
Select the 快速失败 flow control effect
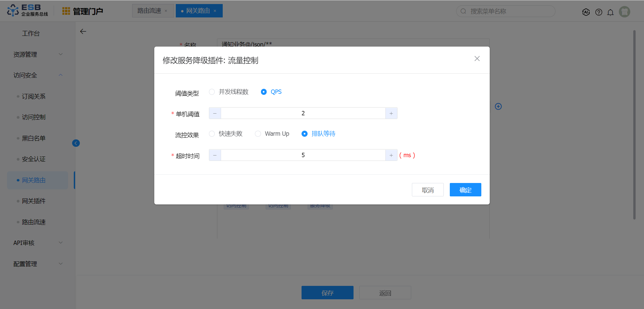pos(212,134)
